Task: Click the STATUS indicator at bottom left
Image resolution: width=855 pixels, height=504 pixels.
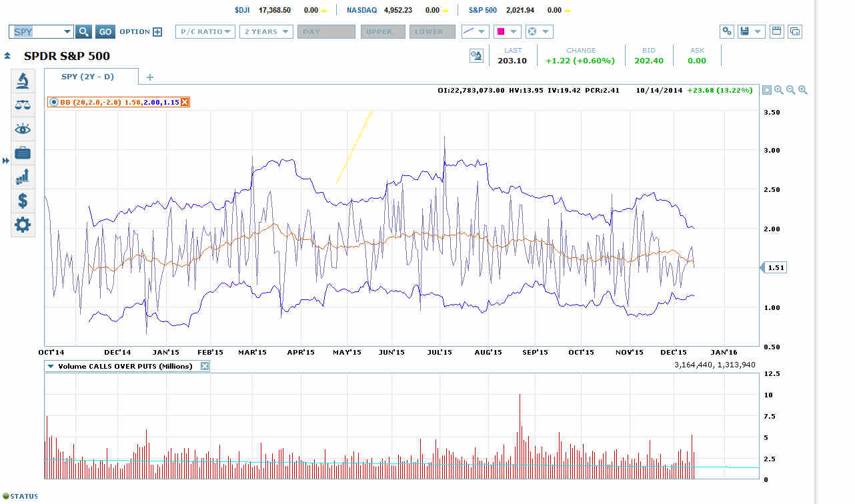Action: click(x=21, y=496)
